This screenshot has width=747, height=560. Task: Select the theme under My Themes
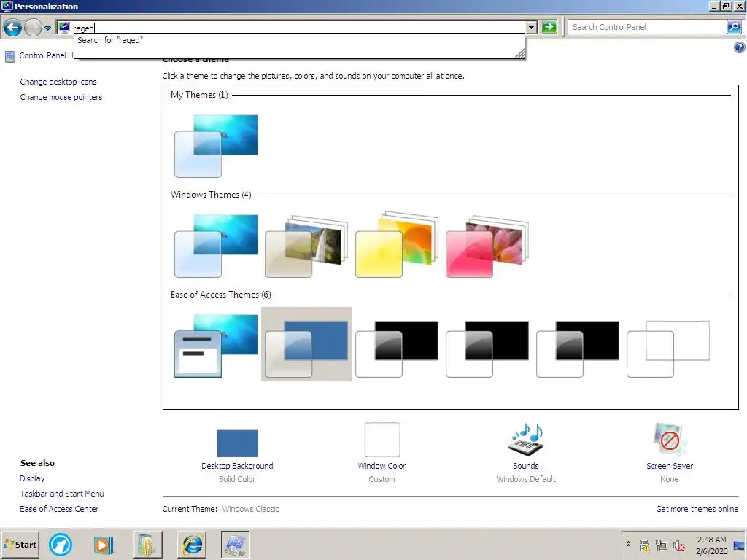coord(216,146)
